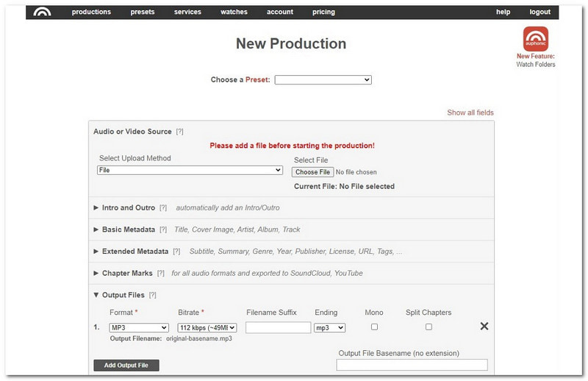The image size is (588, 381).
Task: Open the Choose a Preset dropdown
Action: 323,80
